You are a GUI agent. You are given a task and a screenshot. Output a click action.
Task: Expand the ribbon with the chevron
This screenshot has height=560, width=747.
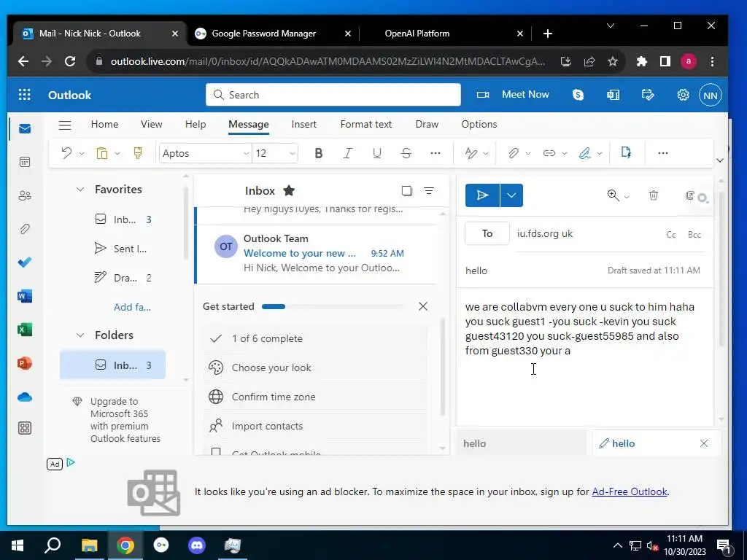point(720,160)
